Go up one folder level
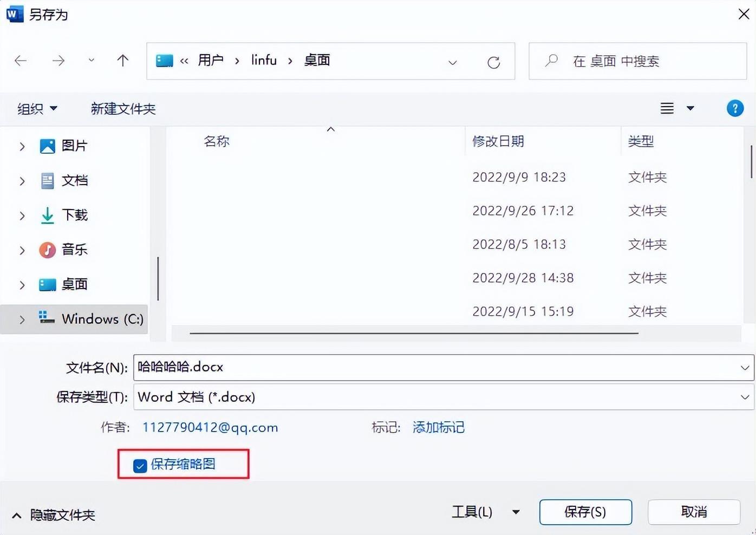The width and height of the screenshot is (756, 535). (x=123, y=61)
